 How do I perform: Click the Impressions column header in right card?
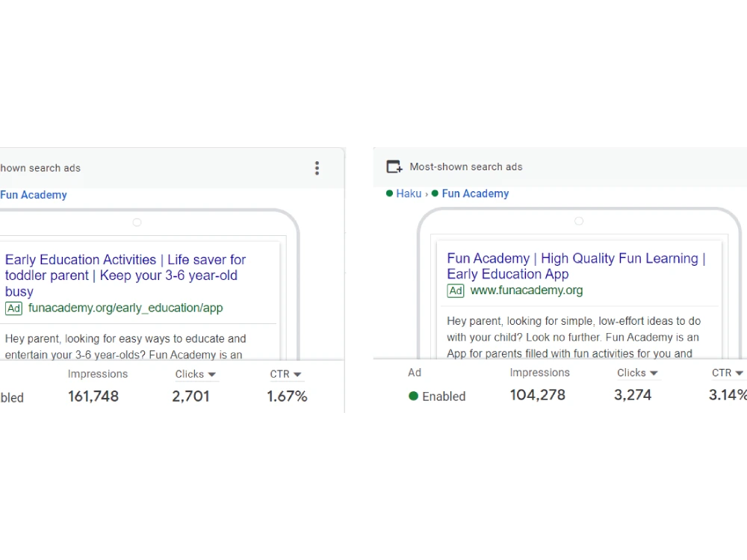540,373
